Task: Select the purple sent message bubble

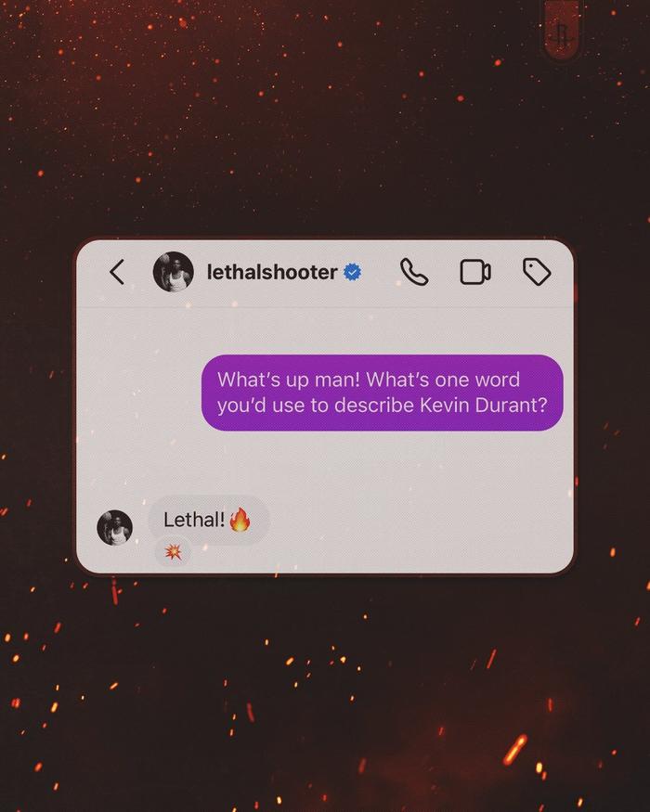Action: tap(382, 393)
